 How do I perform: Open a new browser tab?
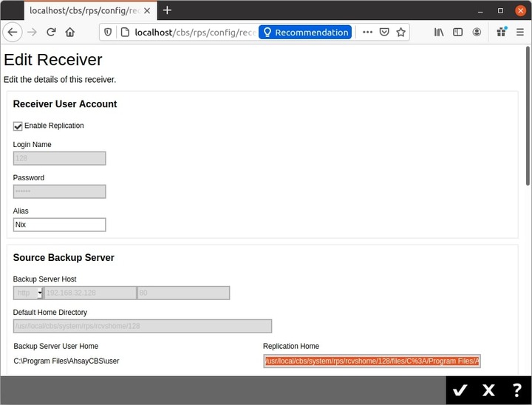coord(167,10)
